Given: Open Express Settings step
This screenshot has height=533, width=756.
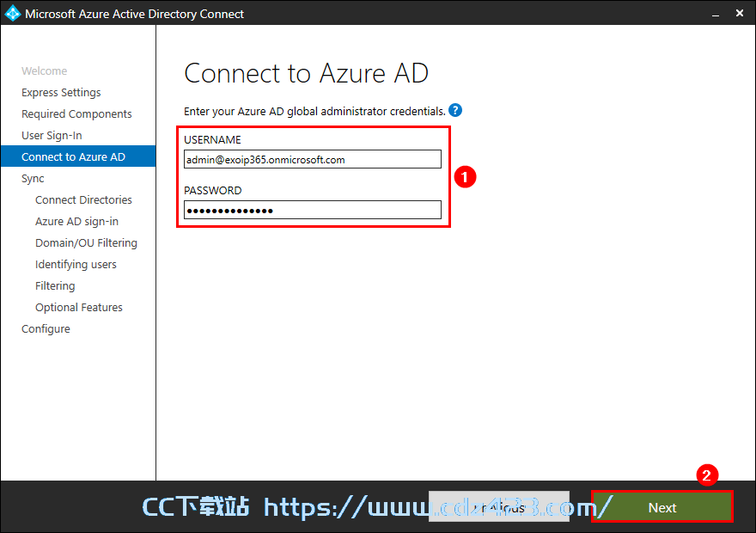Looking at the screenshot, I should click(x=61, y=92).
